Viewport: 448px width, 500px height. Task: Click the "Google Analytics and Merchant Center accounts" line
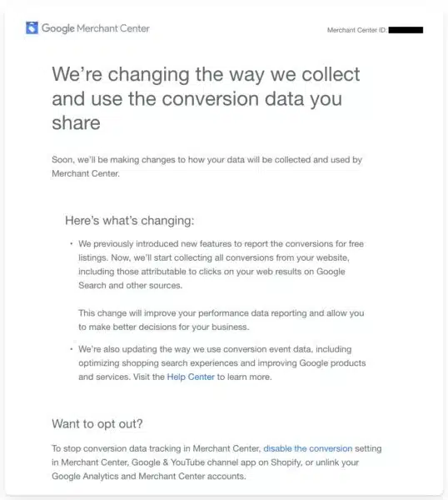pos(149,477)
